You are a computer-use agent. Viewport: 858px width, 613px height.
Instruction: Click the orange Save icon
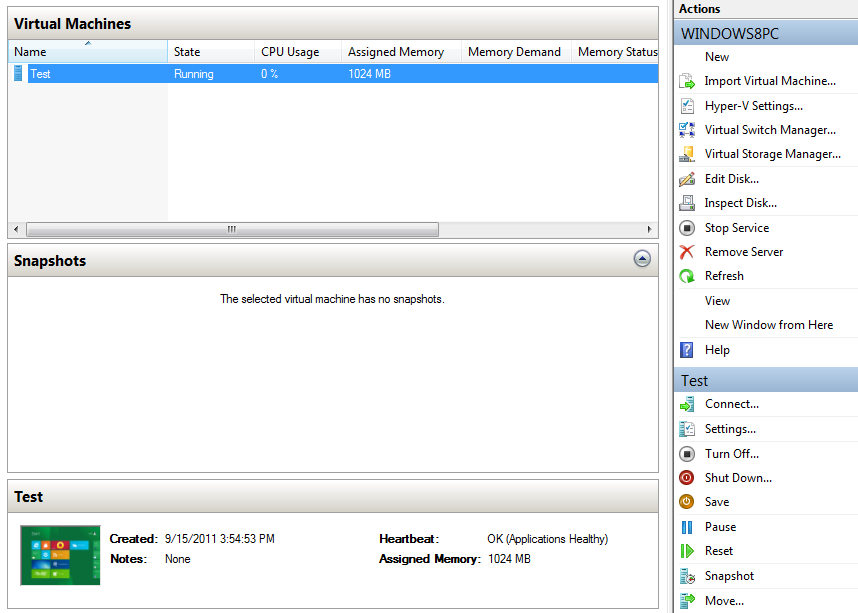click(x=687, y=502)
